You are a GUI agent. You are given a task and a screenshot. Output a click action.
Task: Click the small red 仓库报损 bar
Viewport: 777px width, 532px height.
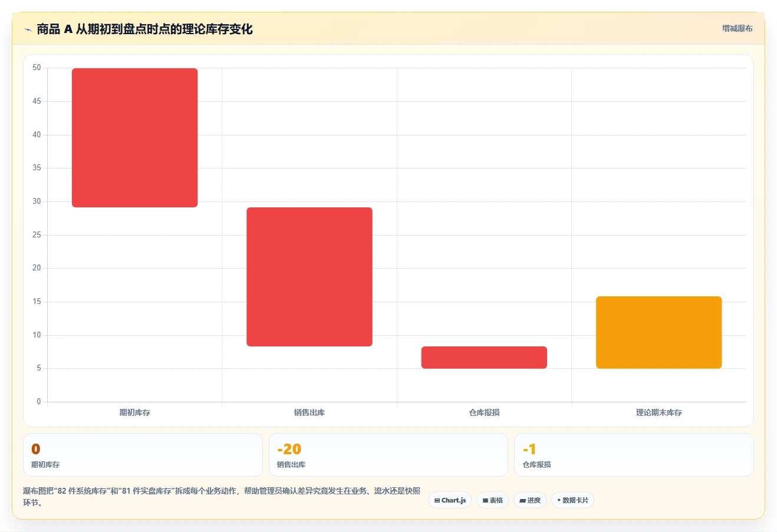click(484, 358)
